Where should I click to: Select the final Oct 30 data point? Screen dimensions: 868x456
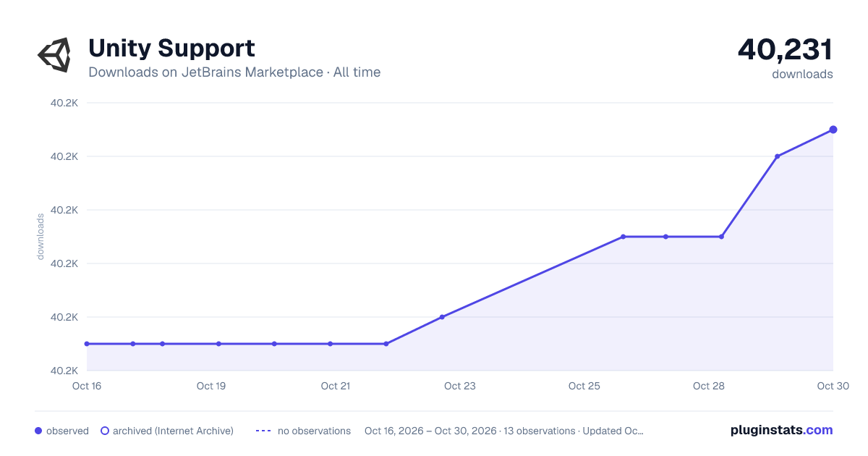pyautogui.click(x=833, y=130)
